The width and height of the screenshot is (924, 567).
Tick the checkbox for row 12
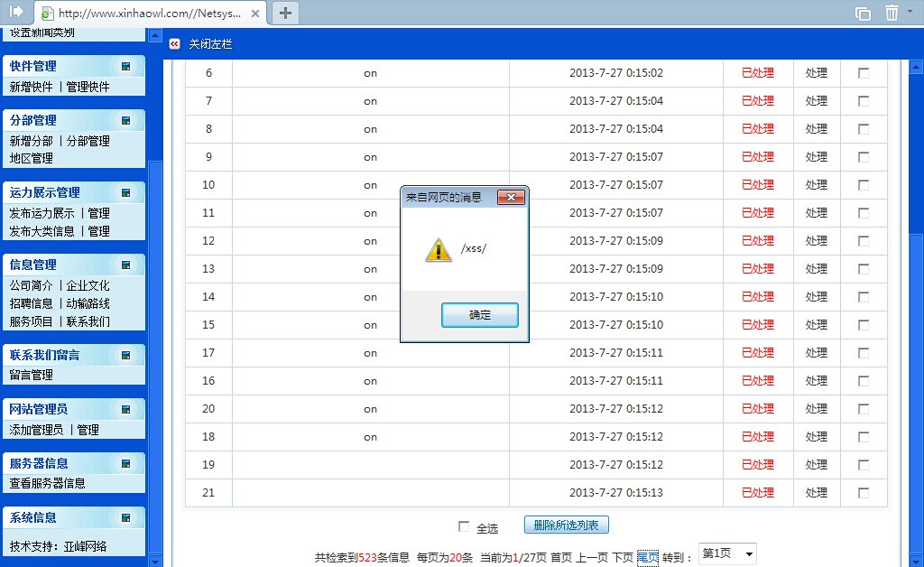pos(864,240)
